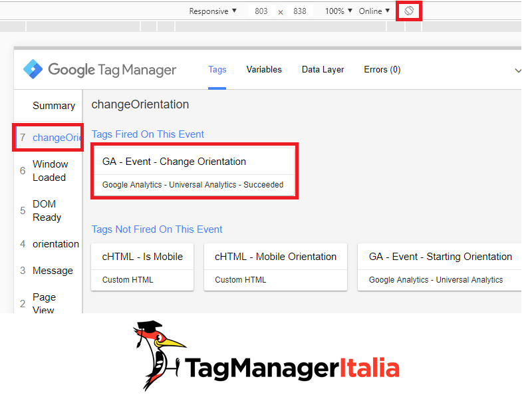The height and width of the screenshot is (399, 532).
Task: Click the viewport width field 803
Action: click(x=261, y=11)
